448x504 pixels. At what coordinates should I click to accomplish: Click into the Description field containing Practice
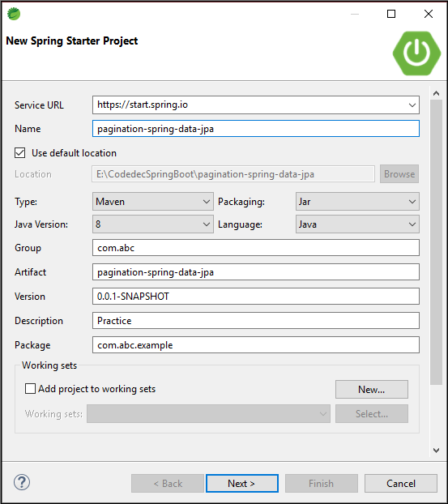pos(256,320)
